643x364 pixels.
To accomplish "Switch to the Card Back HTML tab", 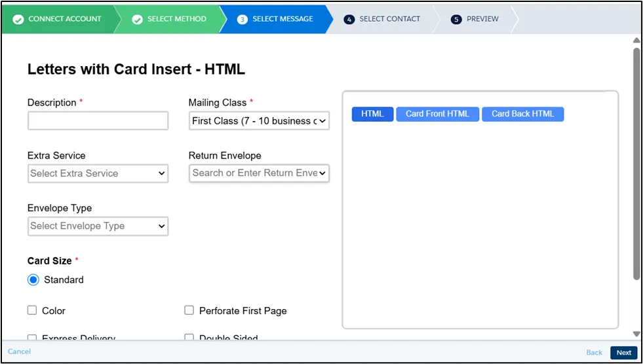I will coord(522,114).
